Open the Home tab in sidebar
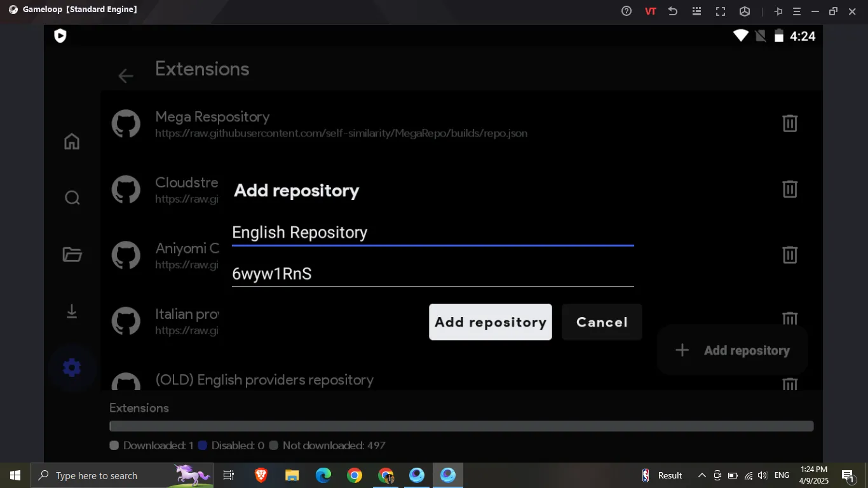 (x=72, y=141)
